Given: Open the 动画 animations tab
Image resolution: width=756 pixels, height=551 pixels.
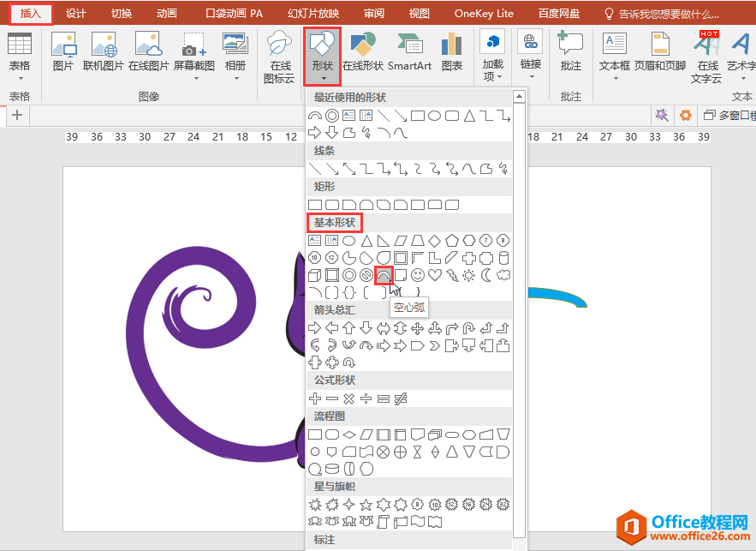Looking at the screenshot, I should pos(167,14).
